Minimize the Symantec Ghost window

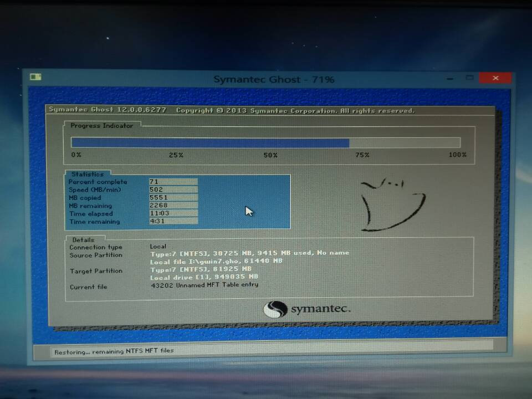tap(450, 79)
